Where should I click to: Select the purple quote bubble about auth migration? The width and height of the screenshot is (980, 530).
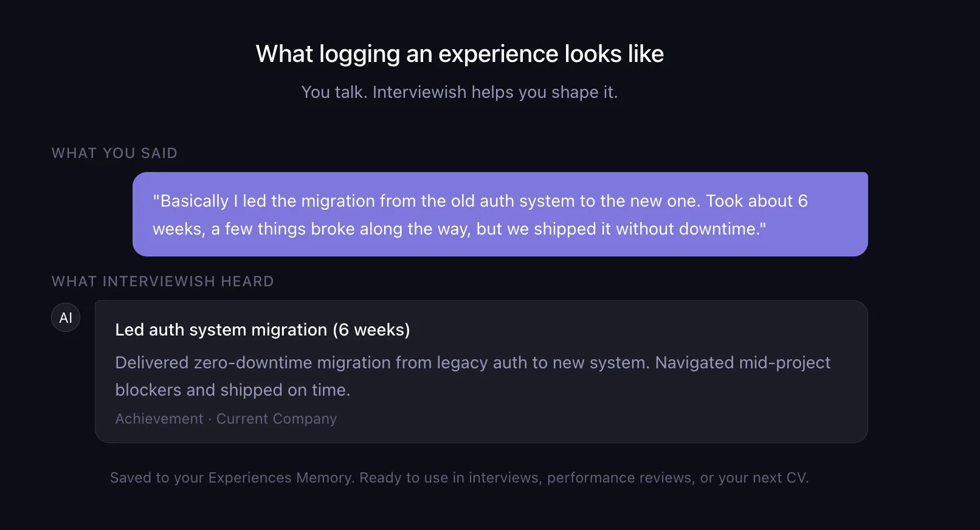(500, 214)
